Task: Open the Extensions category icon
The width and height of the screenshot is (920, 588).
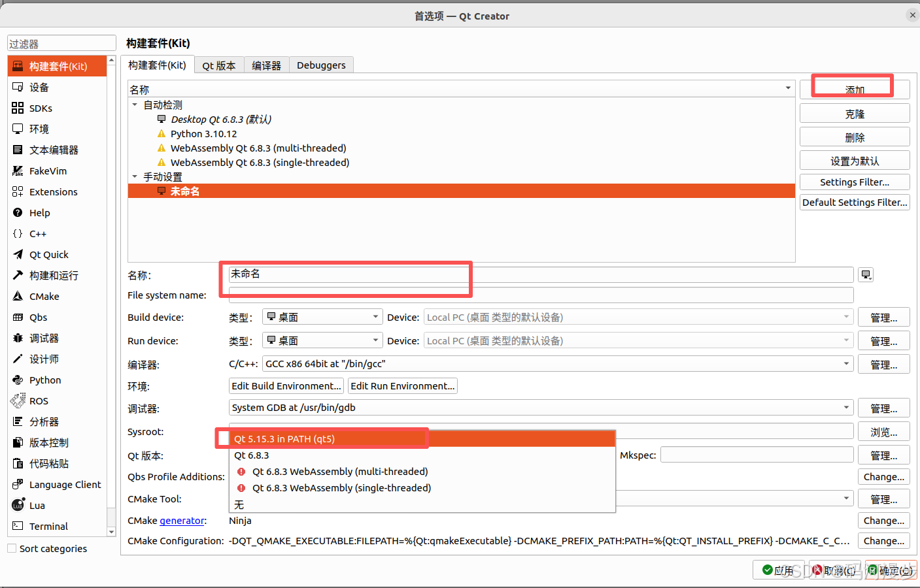Action: point(18,191)
